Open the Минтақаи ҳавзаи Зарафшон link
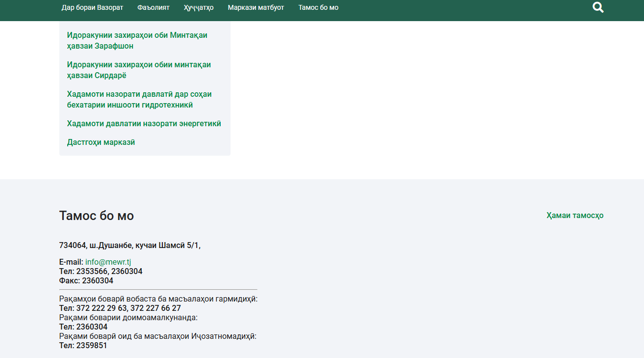The height and width of the screenshot is (358, 644). click(137, 41)
